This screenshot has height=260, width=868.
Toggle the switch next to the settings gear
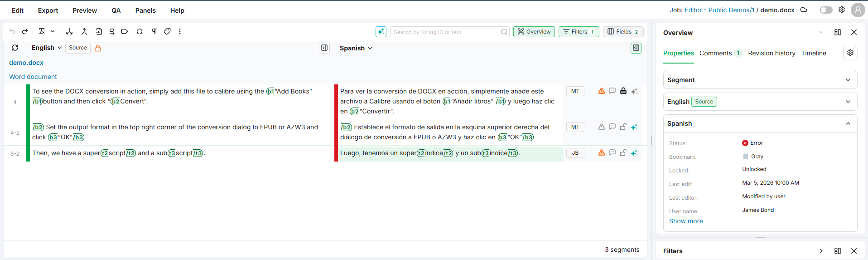click(x=826, y=10)
